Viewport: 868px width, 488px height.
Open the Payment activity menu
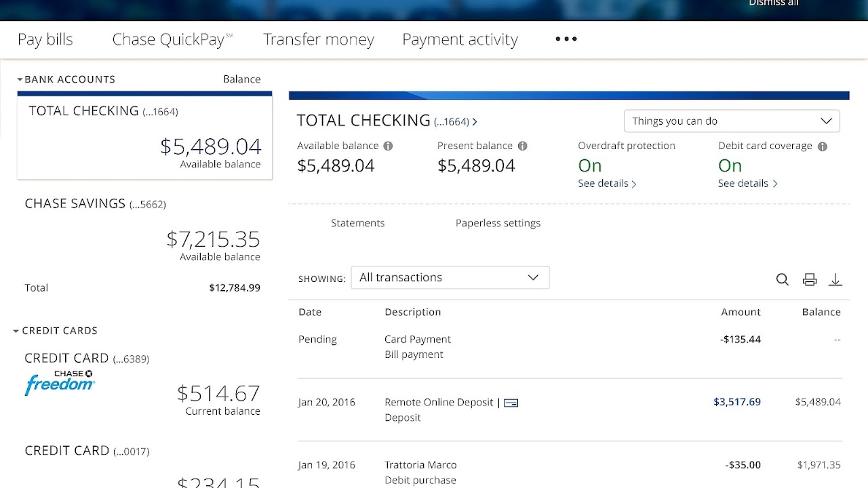460,39
